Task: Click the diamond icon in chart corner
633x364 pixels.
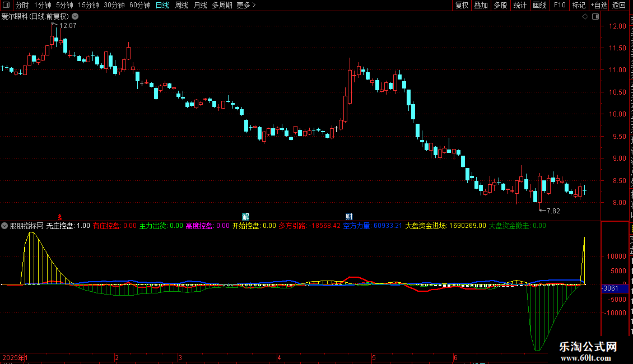Action: pyautogui.click(x=585, y=17)
